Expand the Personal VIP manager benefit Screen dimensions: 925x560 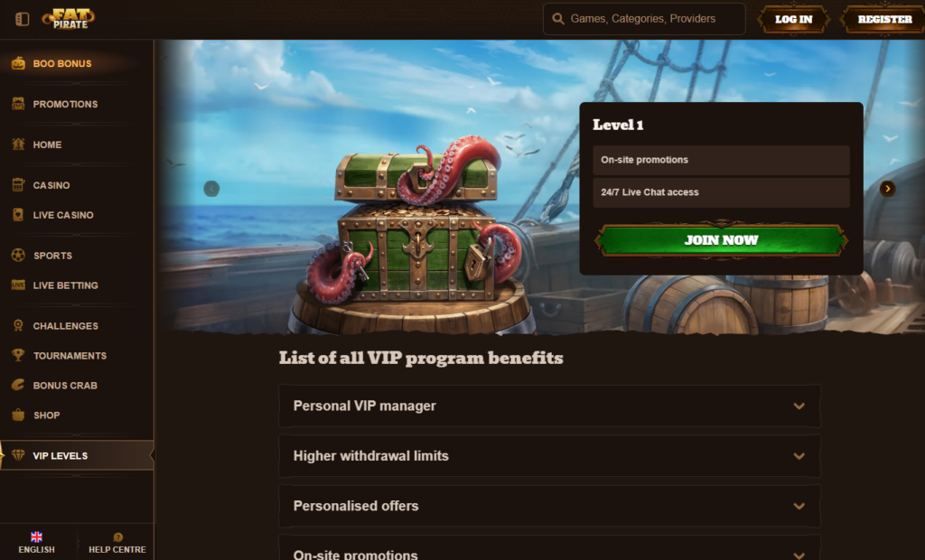click(x=549, y=406)
